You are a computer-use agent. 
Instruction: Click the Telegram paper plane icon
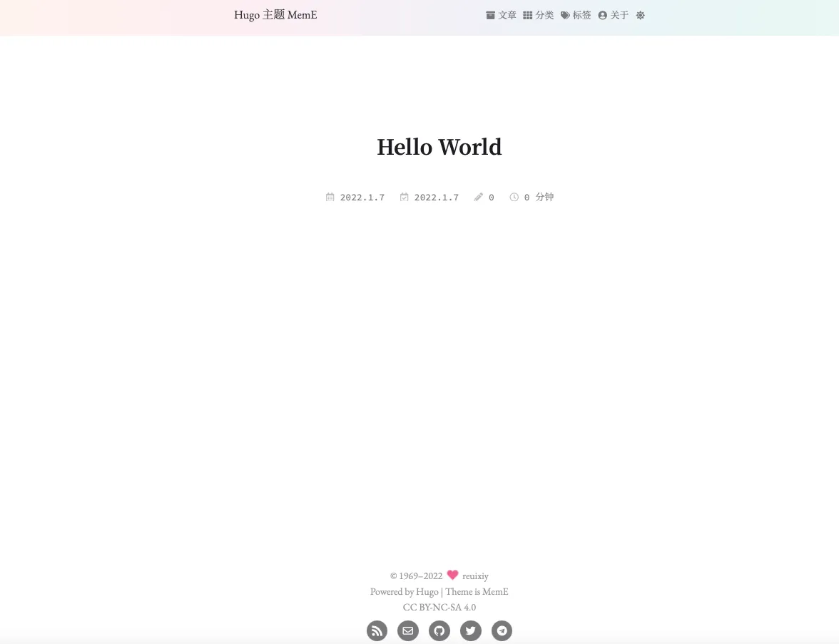502,631
